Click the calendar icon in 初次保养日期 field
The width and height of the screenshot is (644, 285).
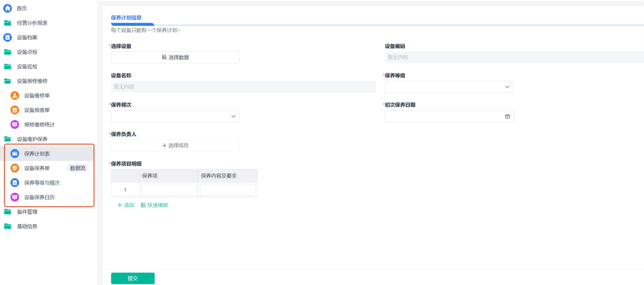tap(507, 116)
